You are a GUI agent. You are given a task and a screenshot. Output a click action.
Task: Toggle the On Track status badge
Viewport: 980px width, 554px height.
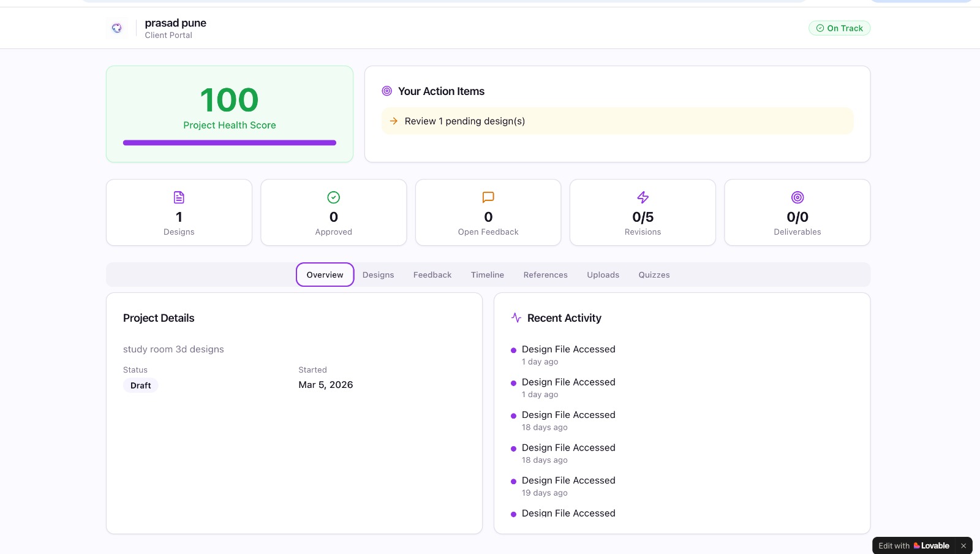click(839, 28)
